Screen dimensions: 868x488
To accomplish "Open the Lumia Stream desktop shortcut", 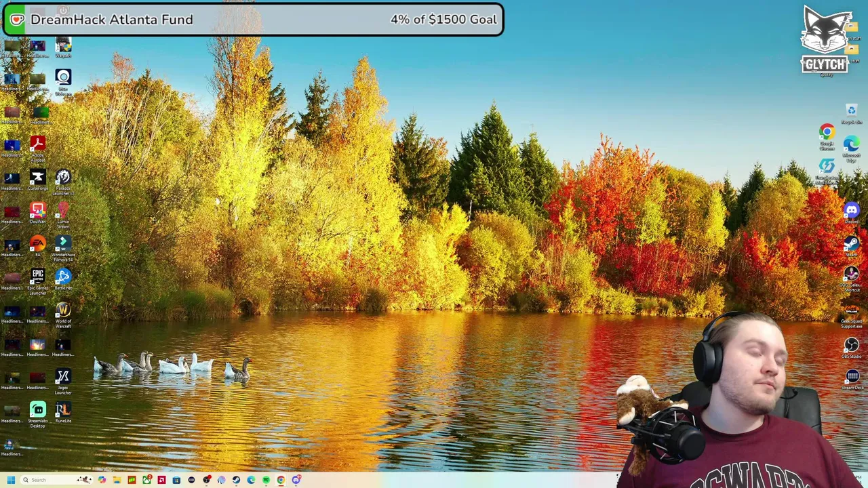I will coord(63,214).
